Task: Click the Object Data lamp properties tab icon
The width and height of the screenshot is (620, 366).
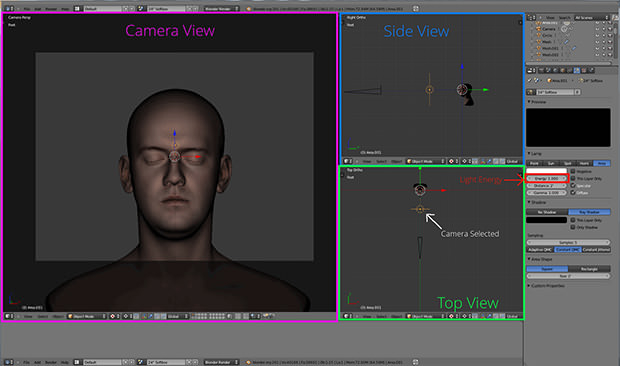Action: [x=577, y=70]
